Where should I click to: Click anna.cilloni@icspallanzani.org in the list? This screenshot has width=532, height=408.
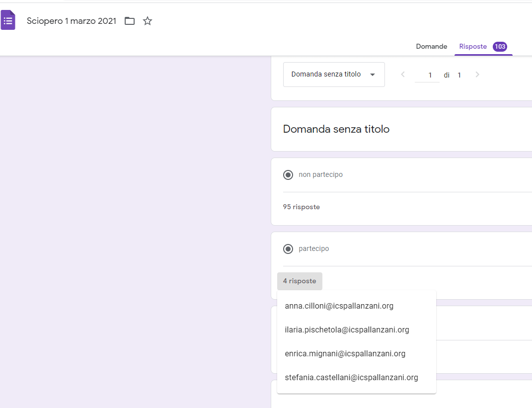pyautogui.click(x=339, y=306)
